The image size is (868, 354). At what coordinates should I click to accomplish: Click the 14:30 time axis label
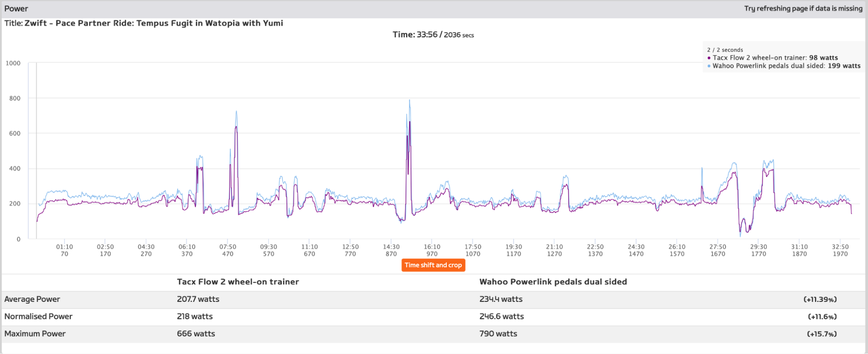[391, 247]
